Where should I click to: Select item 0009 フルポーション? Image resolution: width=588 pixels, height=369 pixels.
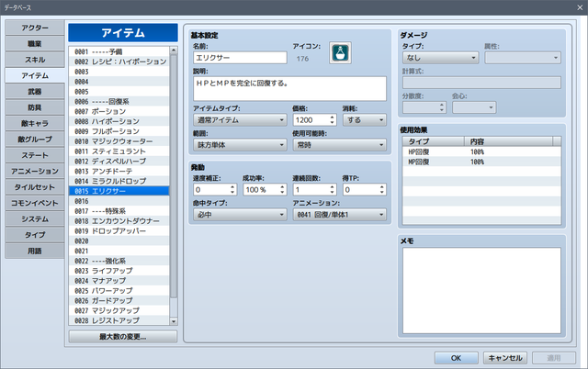pyautogui.click(x=119, y=131)
